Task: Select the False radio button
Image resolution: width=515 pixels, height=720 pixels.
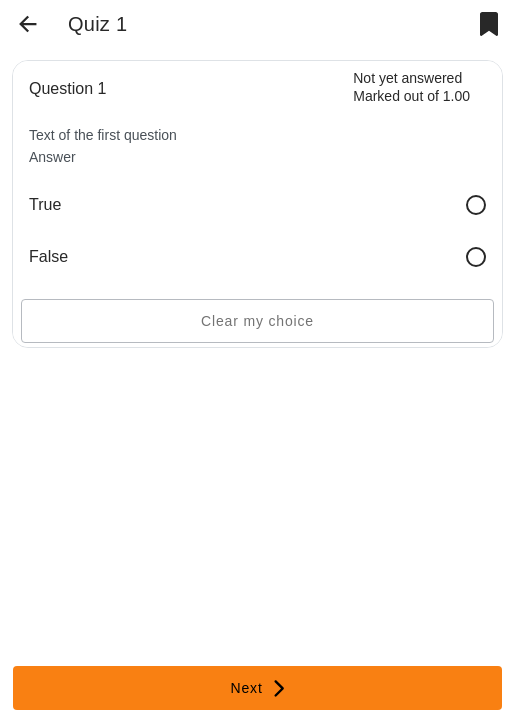Action: click(476, 257)
